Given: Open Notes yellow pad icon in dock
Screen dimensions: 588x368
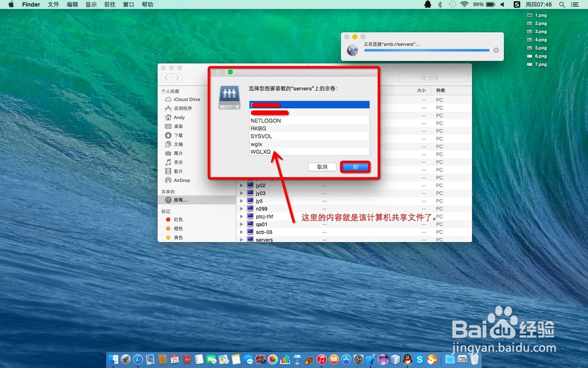Looking at the screenshot, I should pos(236,359).
